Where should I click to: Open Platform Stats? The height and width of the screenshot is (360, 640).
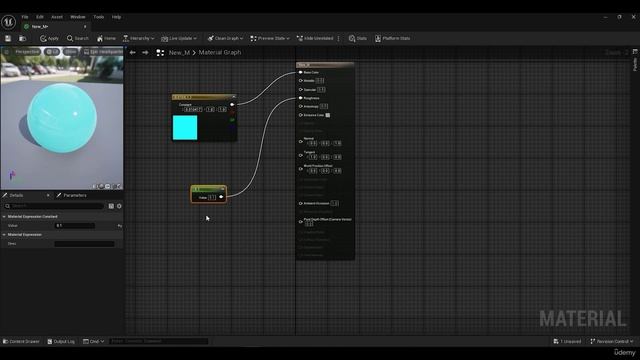[x=392, y=38]
